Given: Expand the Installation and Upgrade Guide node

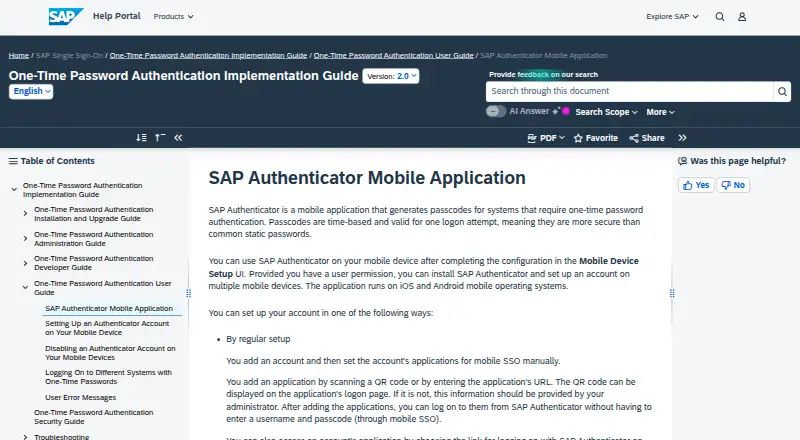Looking at the screenshot, I should (25, 213).
